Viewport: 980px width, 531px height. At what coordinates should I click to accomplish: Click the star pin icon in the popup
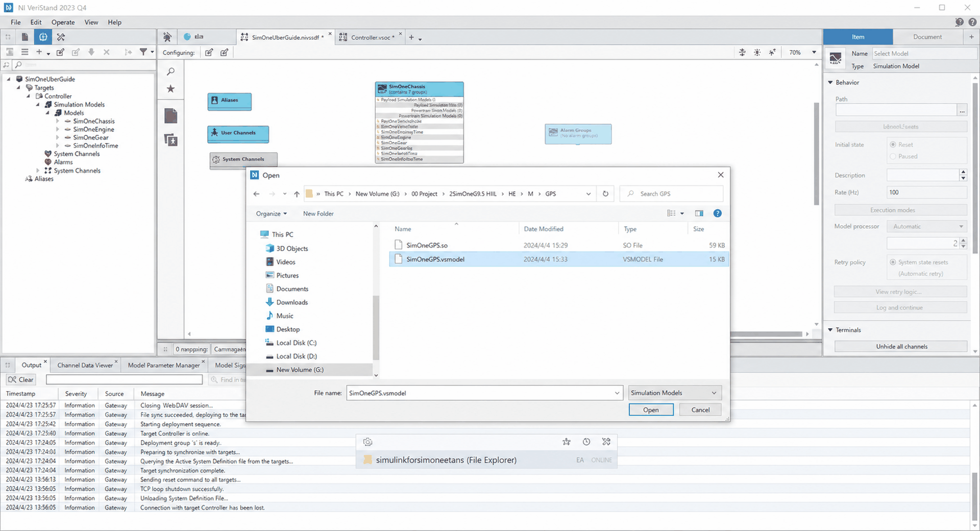[567, 442]
